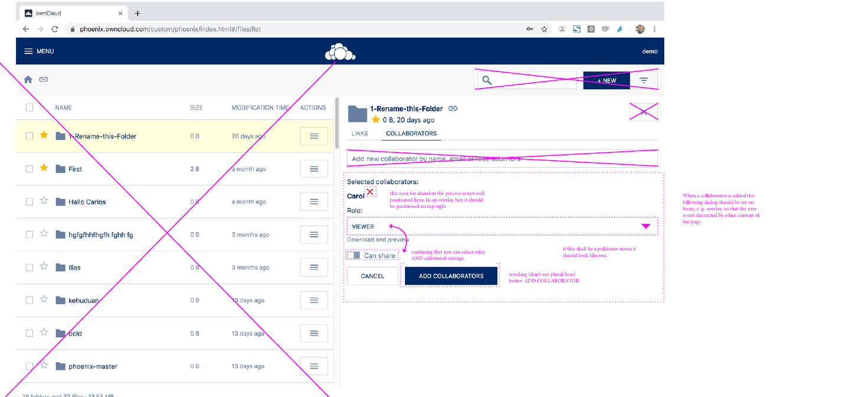Image resolution: width=868 pixels, height=397 pixels.
Task: Star the Hallo Carlos folder
Action: (44, 201)
